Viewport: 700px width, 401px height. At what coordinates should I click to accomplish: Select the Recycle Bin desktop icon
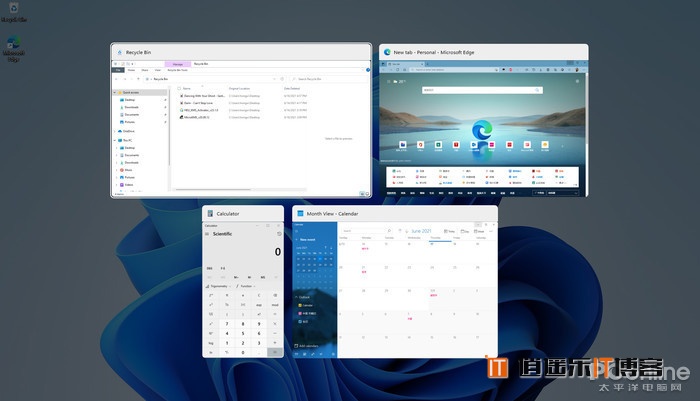click(x=14, y=13)
